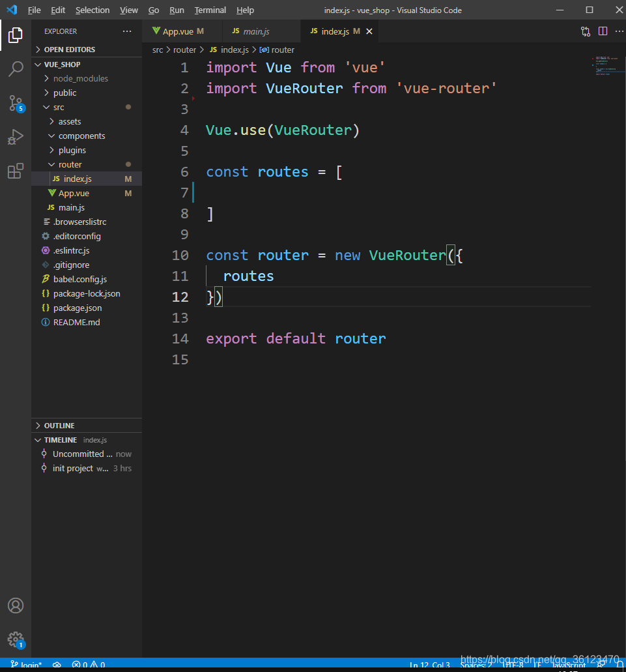Image resolution: width=626 pixels, height=672 pixels.
Task: Split the editor to the right
Action: click(x=603, y=31)
